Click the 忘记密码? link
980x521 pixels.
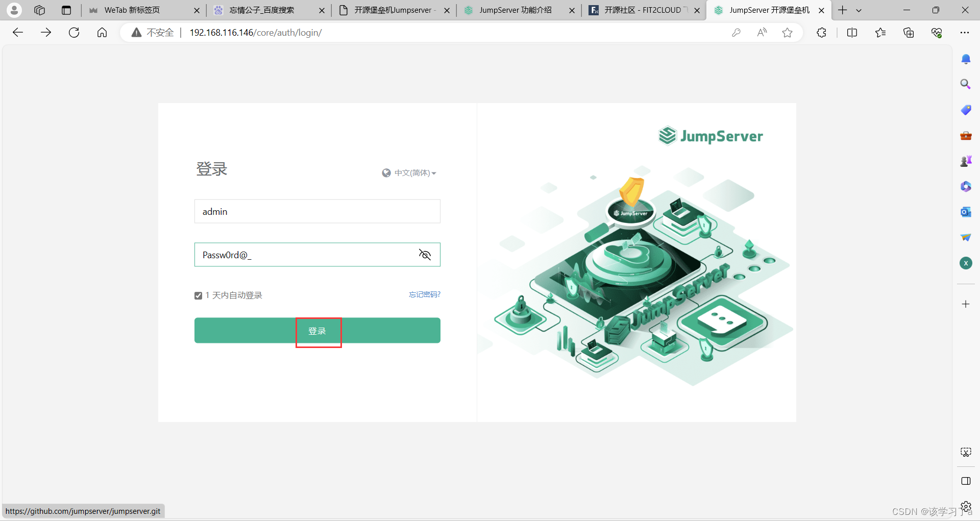click(x=425, y=294)
